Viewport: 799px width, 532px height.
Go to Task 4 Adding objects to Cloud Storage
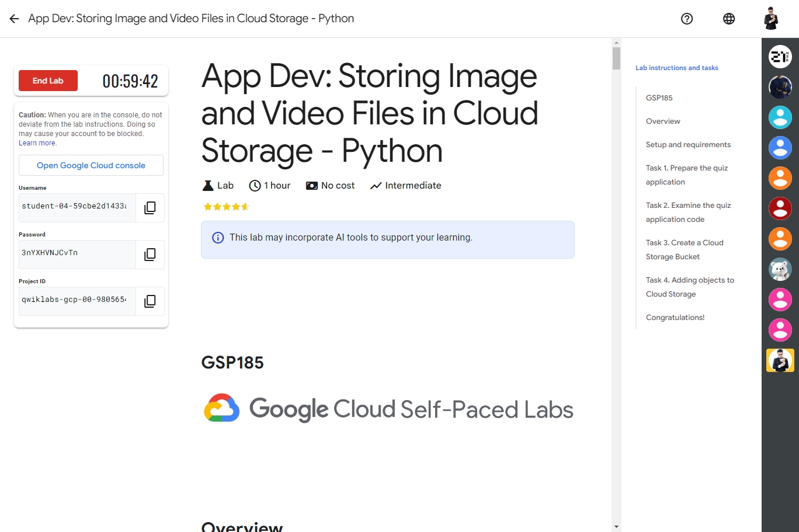690,287
